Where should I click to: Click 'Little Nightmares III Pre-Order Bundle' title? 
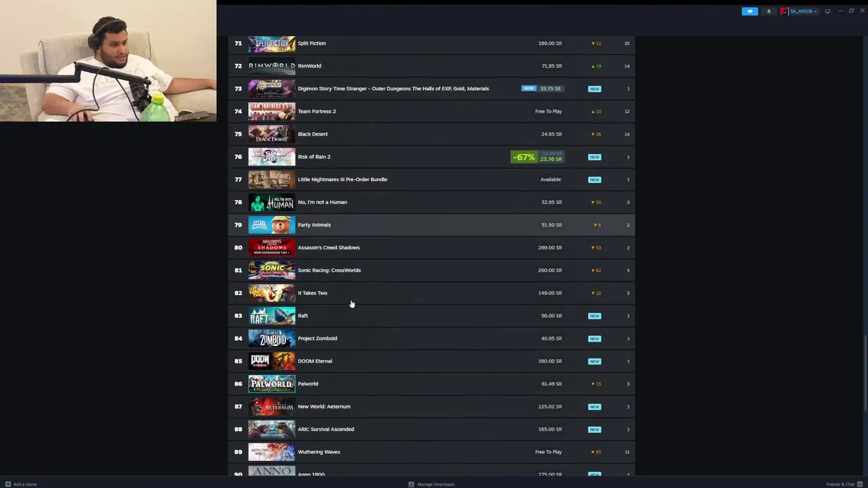[342, 180]
